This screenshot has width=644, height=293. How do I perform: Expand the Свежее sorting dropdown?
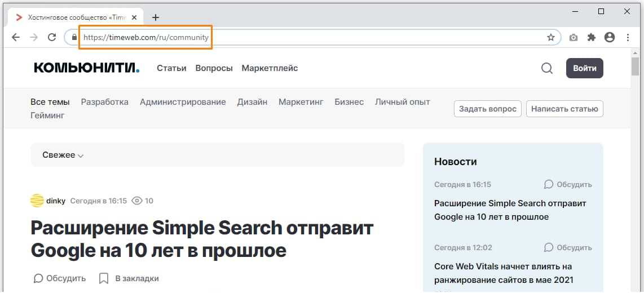pos(63,155)
